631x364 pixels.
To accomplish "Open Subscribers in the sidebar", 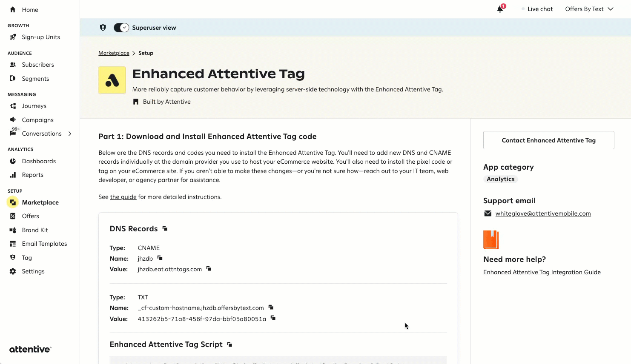I will coord(38,65).
